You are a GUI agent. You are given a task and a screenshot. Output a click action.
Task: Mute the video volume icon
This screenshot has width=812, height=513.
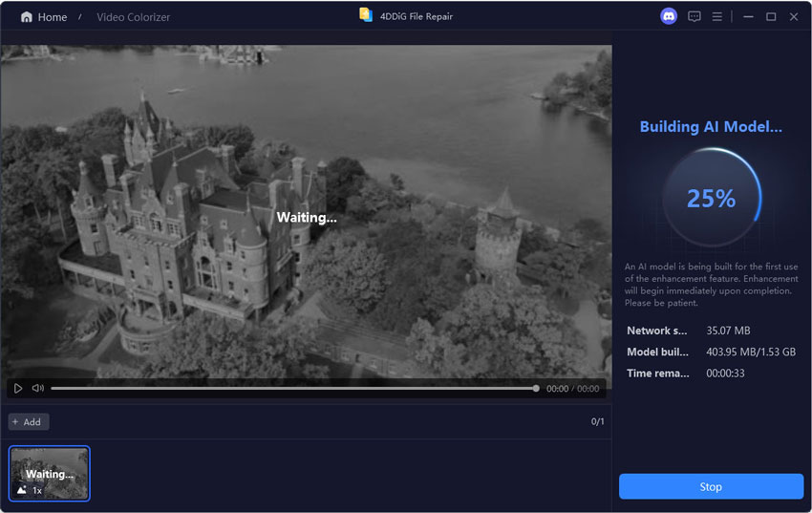pos(38,388)
